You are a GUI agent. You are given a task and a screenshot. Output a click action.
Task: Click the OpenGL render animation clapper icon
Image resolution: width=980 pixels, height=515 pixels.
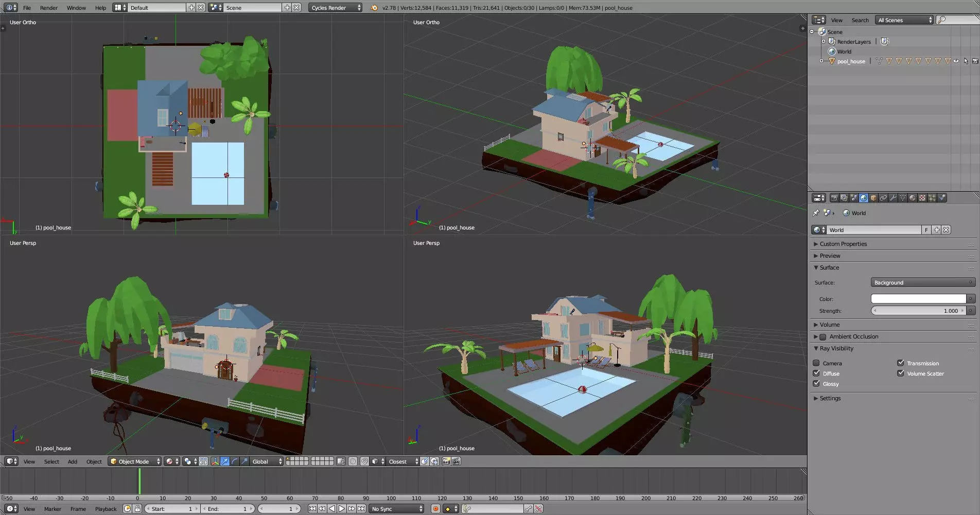point(456,461)
